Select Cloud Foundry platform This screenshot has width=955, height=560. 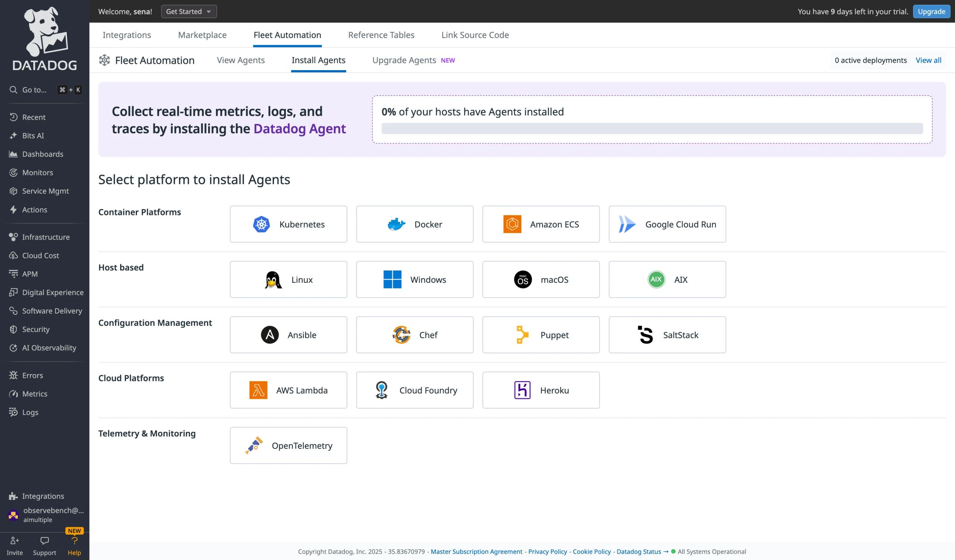tap(414, 390)
